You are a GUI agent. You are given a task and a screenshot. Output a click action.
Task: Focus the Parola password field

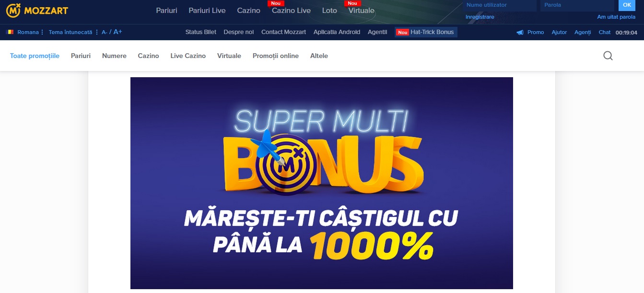coord(577,5)
